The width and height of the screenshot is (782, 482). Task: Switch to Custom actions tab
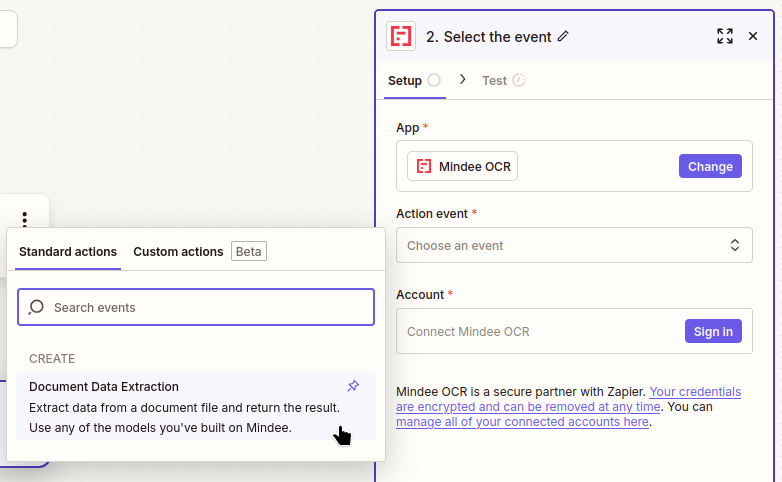coord(178,251)
